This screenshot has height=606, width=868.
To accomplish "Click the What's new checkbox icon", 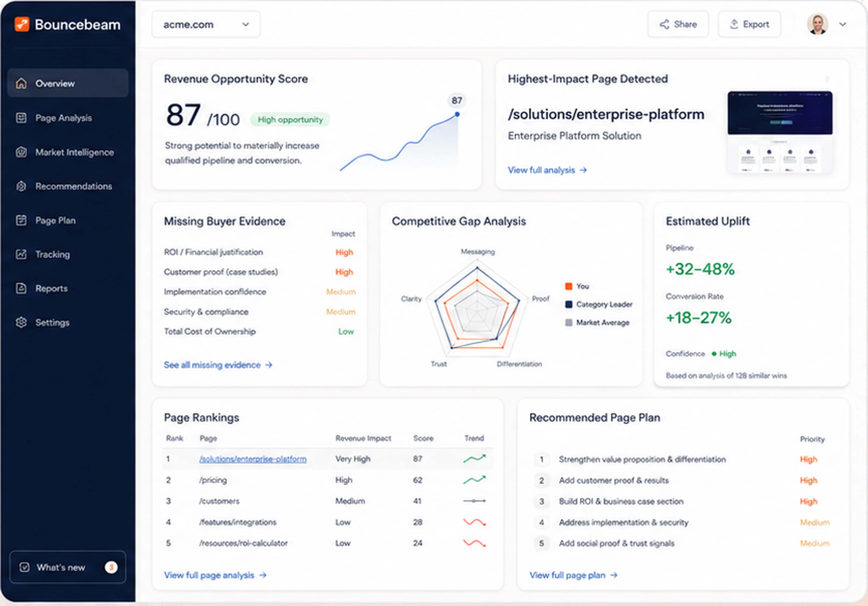I will click(x=25, y=567).
